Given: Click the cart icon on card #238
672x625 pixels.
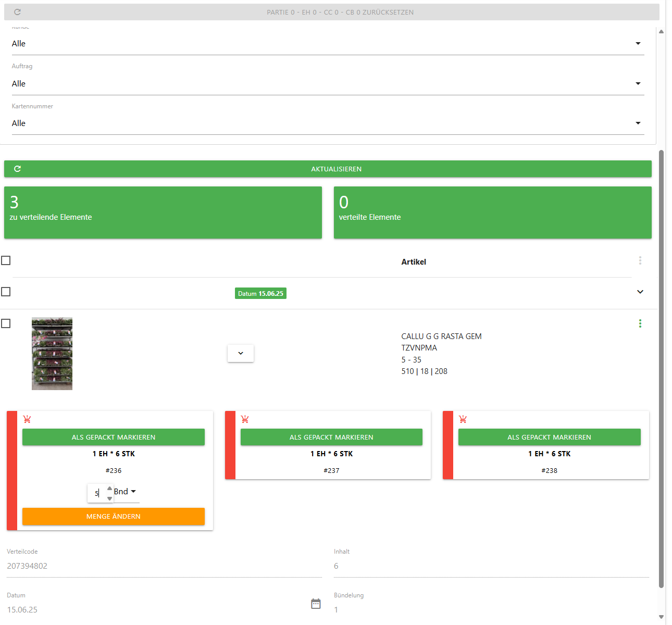Looking at the screenshot, I should [x=463, y=419].
